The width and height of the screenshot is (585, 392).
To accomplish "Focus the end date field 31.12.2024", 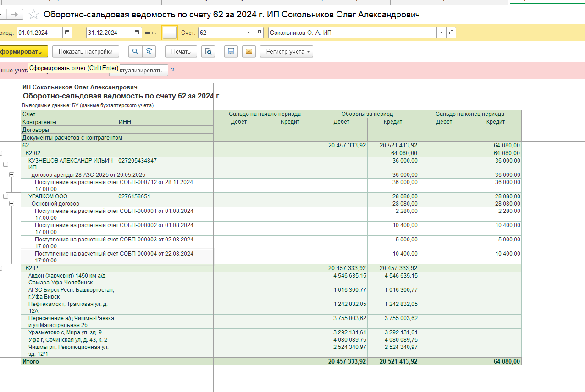I will tap(109, 33).
